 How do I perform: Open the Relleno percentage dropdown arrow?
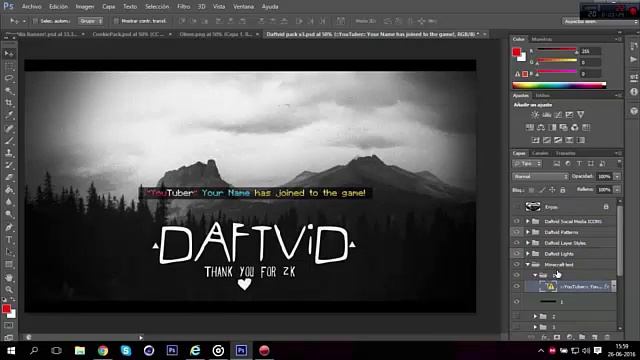pyautogui.click(x=617, y=190)
